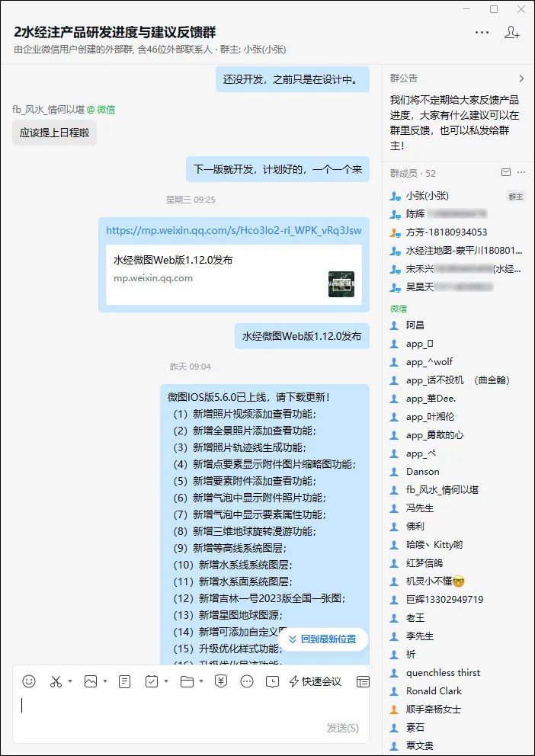Select member app_勇敢的心
The image size is (535, 756).
pos(458,435)
